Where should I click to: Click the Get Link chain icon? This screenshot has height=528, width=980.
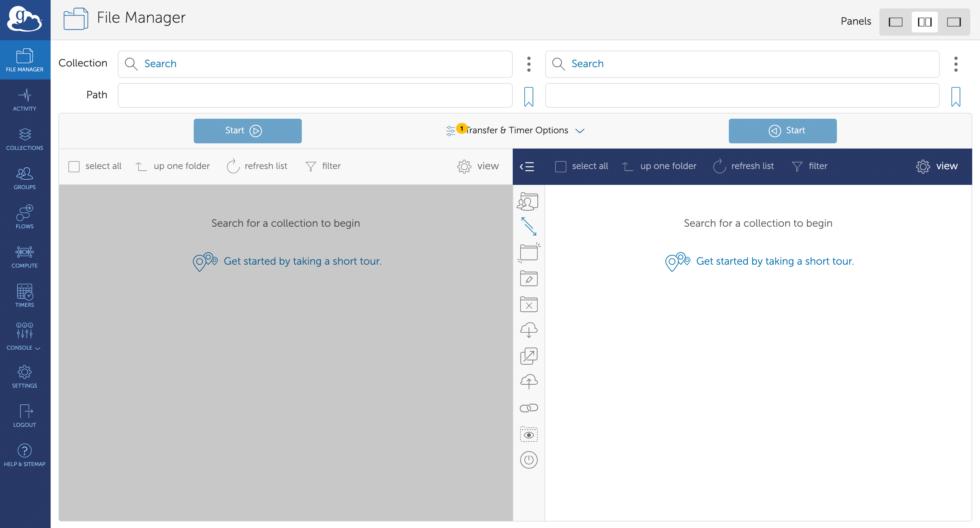tap(529, 408)
